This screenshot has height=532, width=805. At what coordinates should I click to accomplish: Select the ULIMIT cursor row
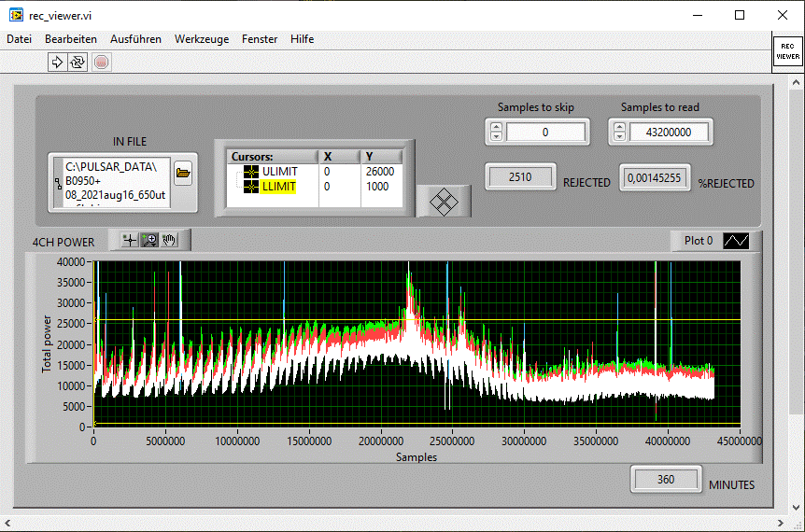tap(314, 172)
